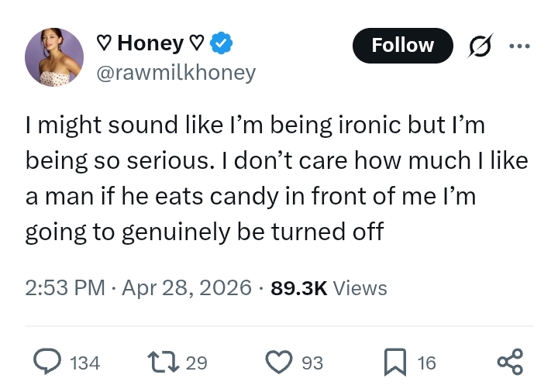View the 89.3K Views analytics

329,288
